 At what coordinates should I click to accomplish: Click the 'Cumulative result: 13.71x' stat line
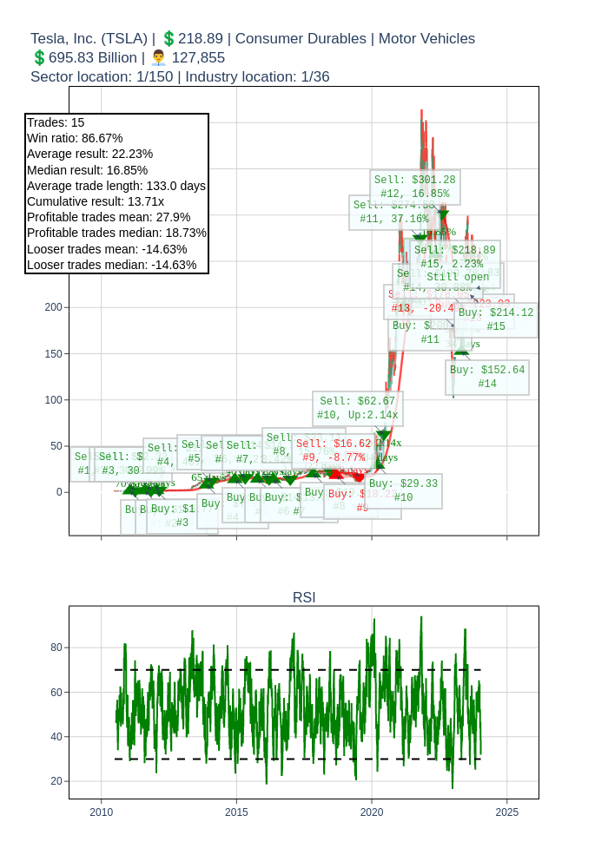pos(96,201)
